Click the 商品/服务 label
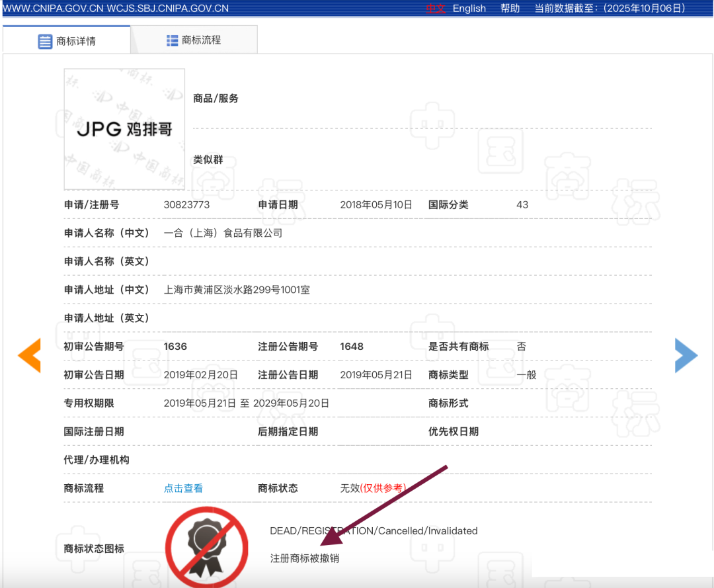This screenshot has width=714, height=588. coord(216,99)
